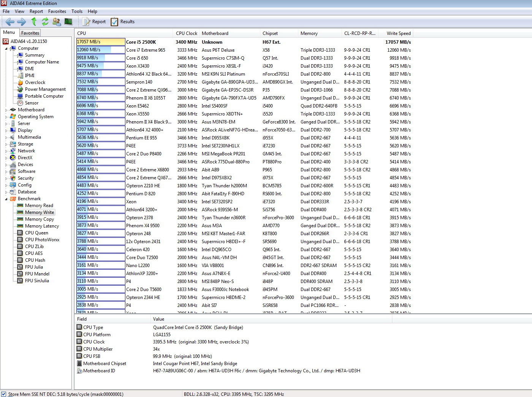This screenshot has height=397, width=532.
Task: Select the Power Management icon
Action: 20,89
